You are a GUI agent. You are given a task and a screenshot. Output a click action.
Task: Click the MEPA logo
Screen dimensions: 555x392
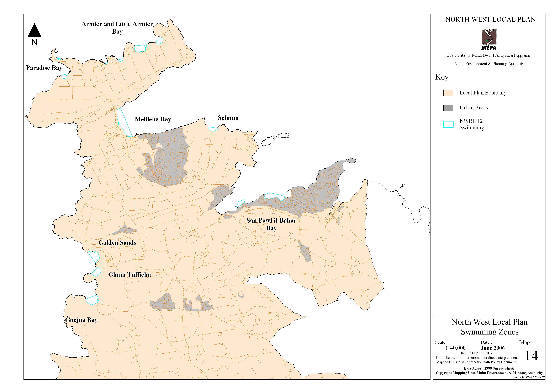(489, 39)
